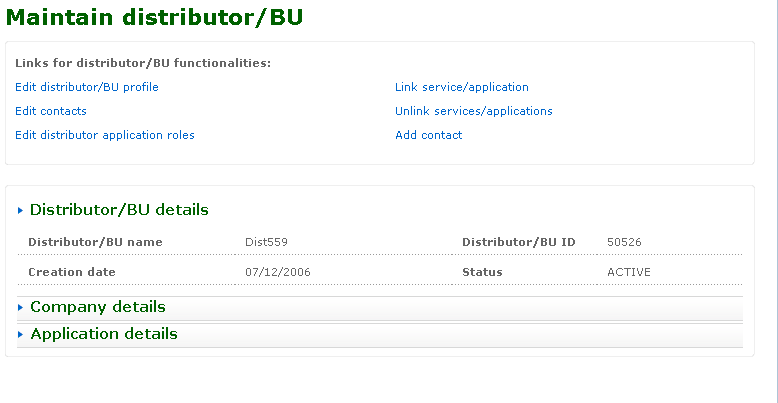Expand the Application details arrow
The height and width of the screenshot is (403, 778).
20,335
